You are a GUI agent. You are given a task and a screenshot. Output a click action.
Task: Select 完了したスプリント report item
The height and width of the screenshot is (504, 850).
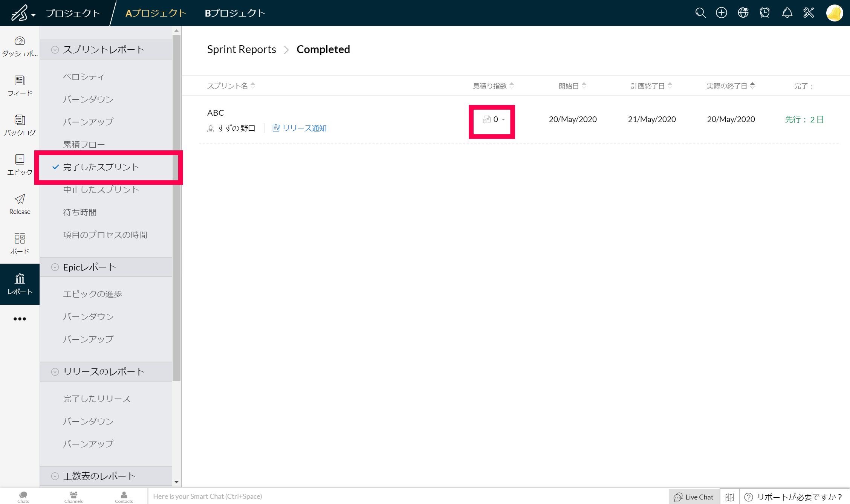(x=101, y=167)
